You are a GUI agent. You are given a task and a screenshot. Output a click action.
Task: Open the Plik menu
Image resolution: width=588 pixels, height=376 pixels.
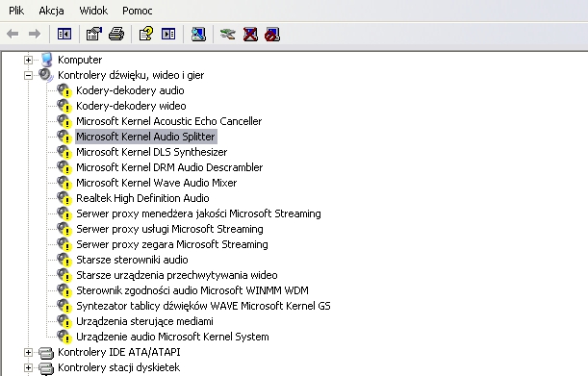point(16,11)
